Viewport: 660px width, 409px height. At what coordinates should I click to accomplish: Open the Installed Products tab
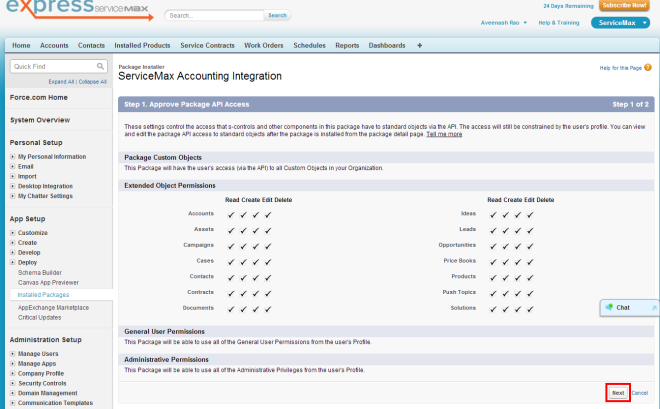[x=142, y=45]
